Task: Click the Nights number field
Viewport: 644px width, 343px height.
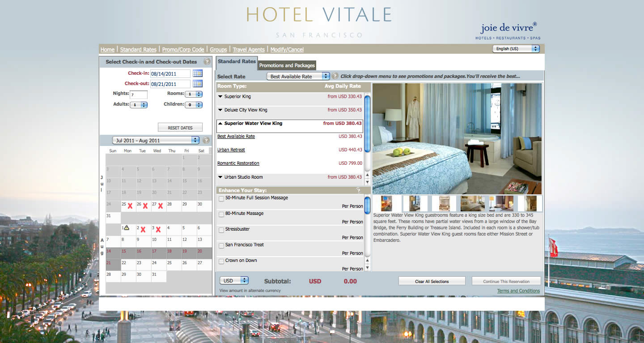Action: [139, 95]
